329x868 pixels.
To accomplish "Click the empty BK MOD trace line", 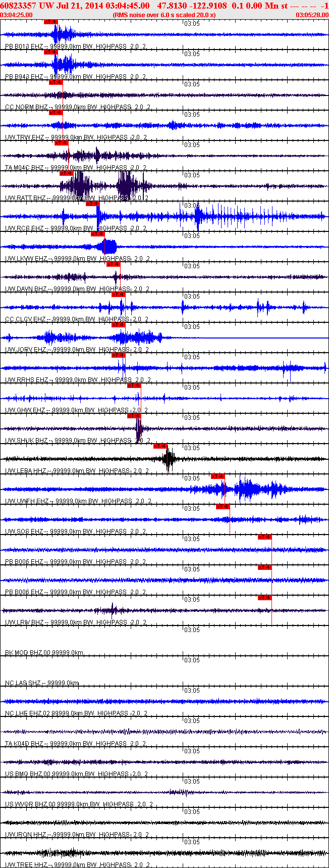I will tap(164, 641).
